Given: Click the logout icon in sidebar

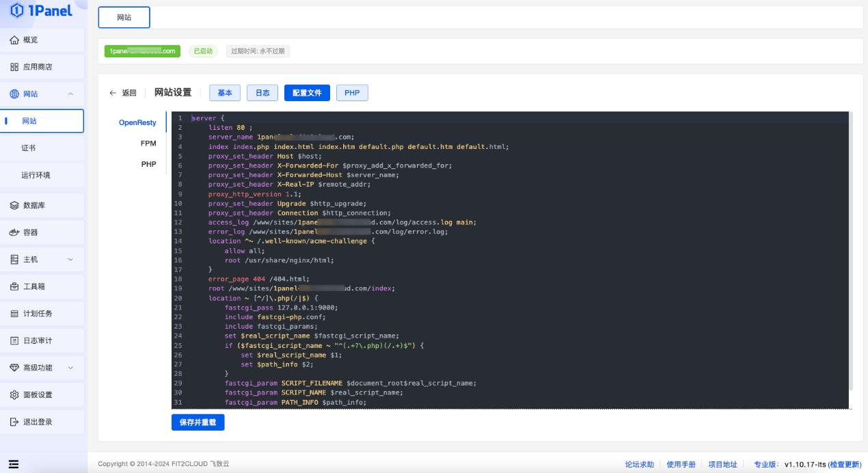Looking at the screenshot, I should [14, 422].
